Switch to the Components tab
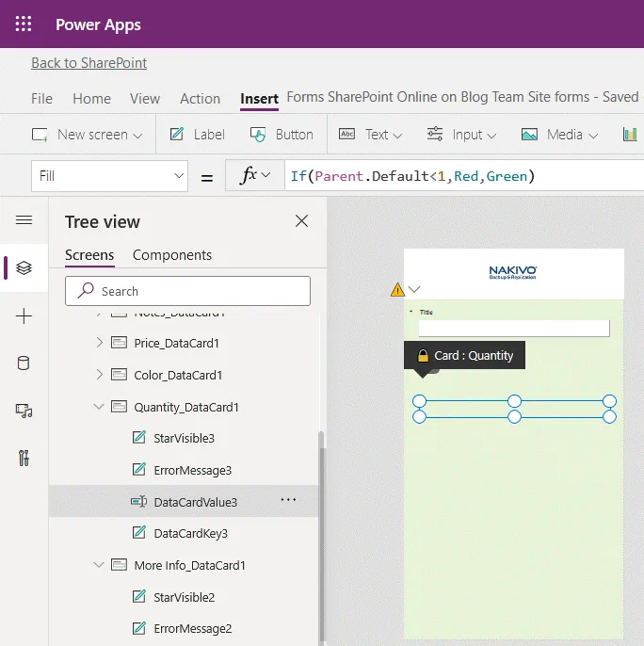This screenshot has width=644, height=646. click(172, 255)
